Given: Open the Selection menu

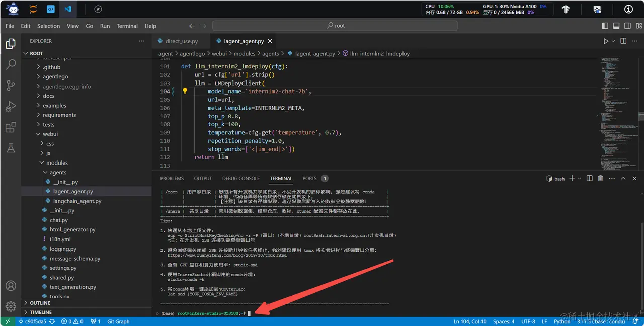Looking at the screenshot, I should click(x=48, y=26).
